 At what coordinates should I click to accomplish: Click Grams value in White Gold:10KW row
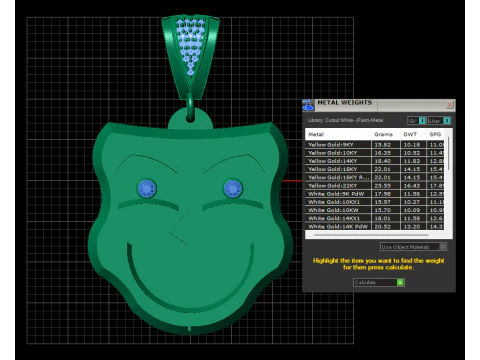(383, 210)
